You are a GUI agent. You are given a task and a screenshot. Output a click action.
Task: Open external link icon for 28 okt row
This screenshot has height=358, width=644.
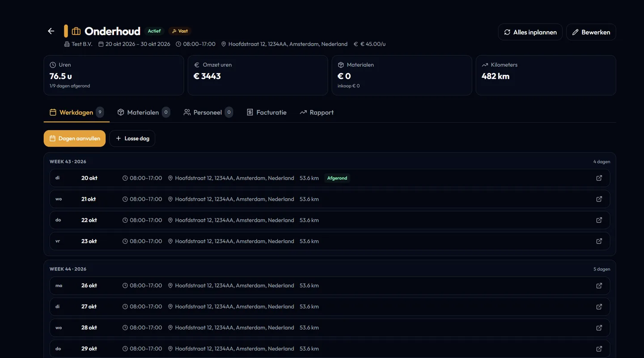[x=599, y=328]
